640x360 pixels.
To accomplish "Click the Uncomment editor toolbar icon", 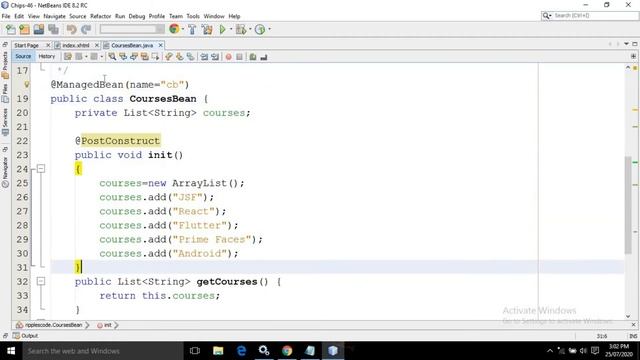I will pos(264,57).
